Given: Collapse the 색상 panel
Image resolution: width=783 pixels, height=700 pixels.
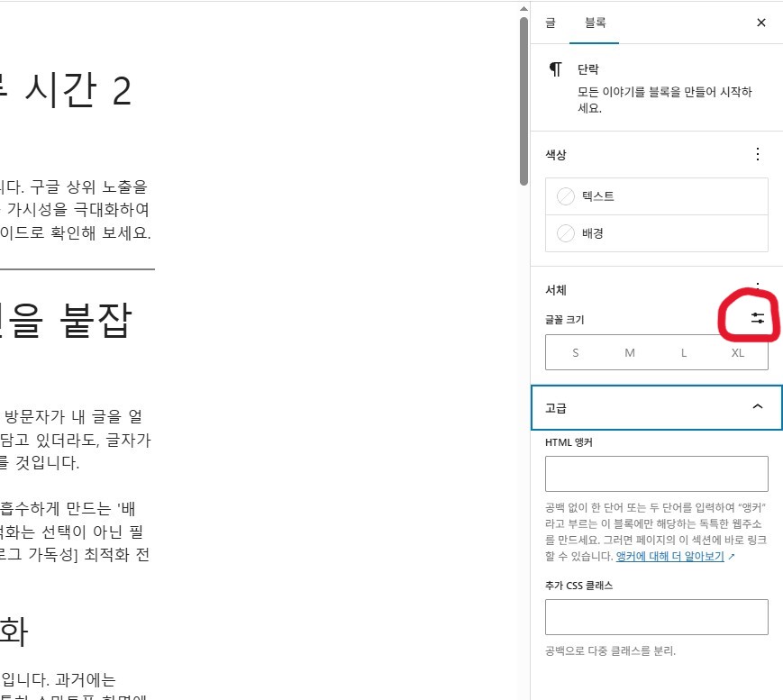Looking at the screenshot, I should coord(555,154).
